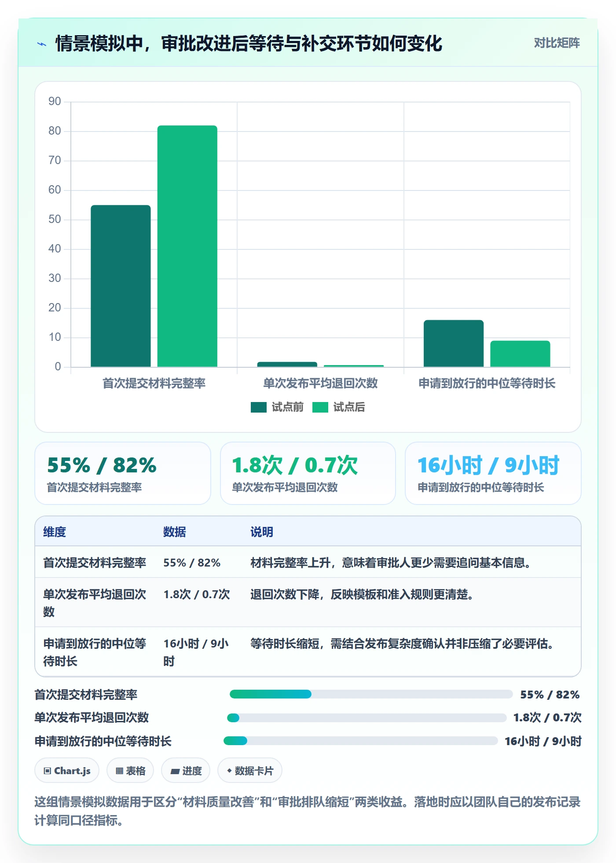
Task: Click the 进度 tag chip
Action: pos(186,771)
